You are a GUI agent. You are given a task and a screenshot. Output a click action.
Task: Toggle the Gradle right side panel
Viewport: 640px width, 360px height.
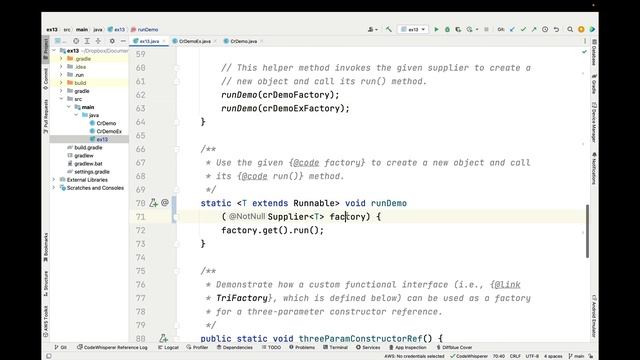(594, 84)
